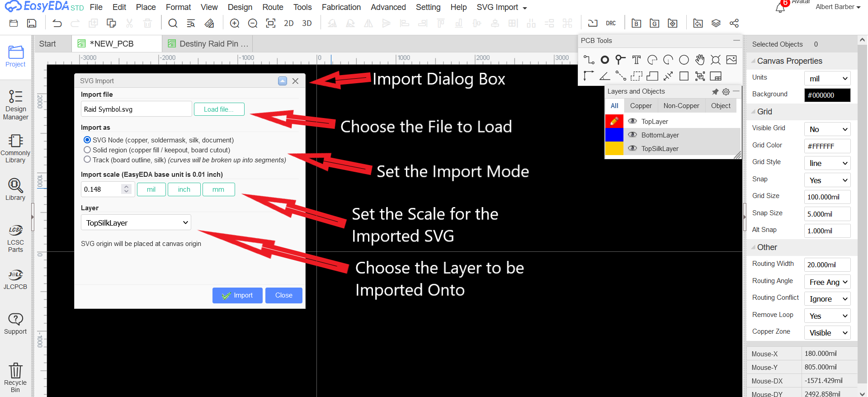Open the Remove Loop dropdown
This screenshot has width=868, height=397.
(827, 316)
